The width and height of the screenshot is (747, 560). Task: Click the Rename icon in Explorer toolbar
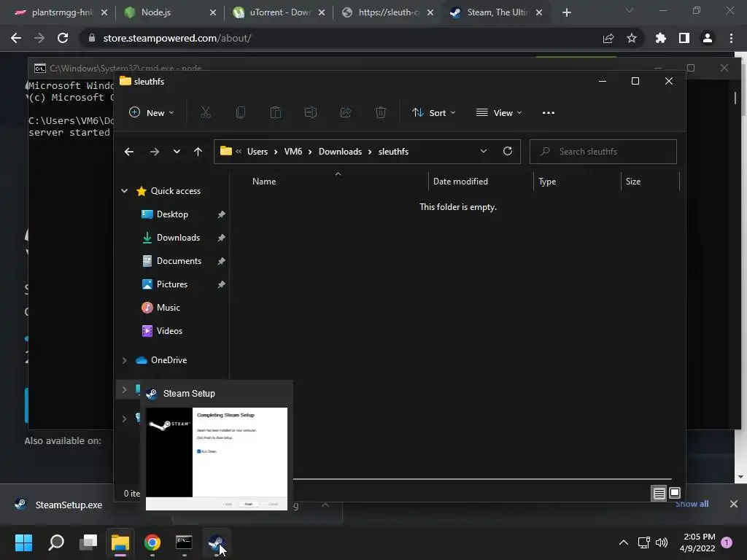[311, 112]
